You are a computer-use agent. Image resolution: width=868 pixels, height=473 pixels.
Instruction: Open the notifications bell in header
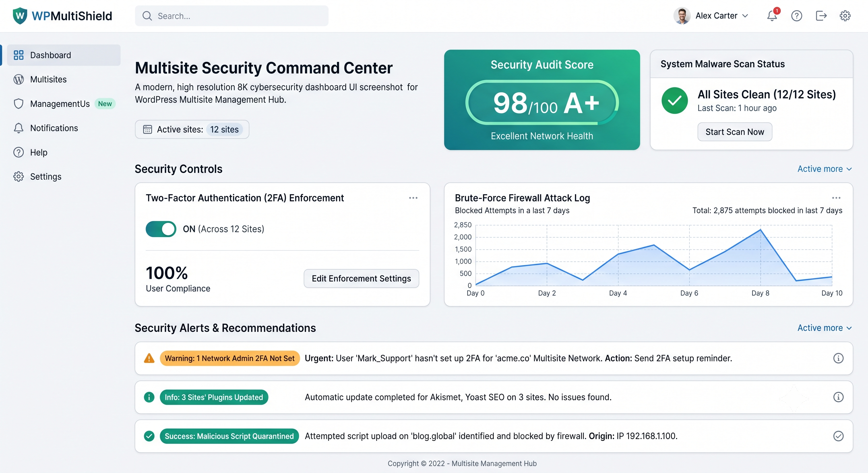[772, 16]
